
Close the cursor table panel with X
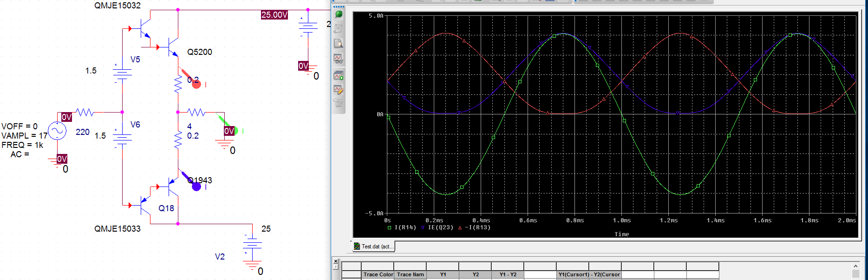click(x=336, y=261)
